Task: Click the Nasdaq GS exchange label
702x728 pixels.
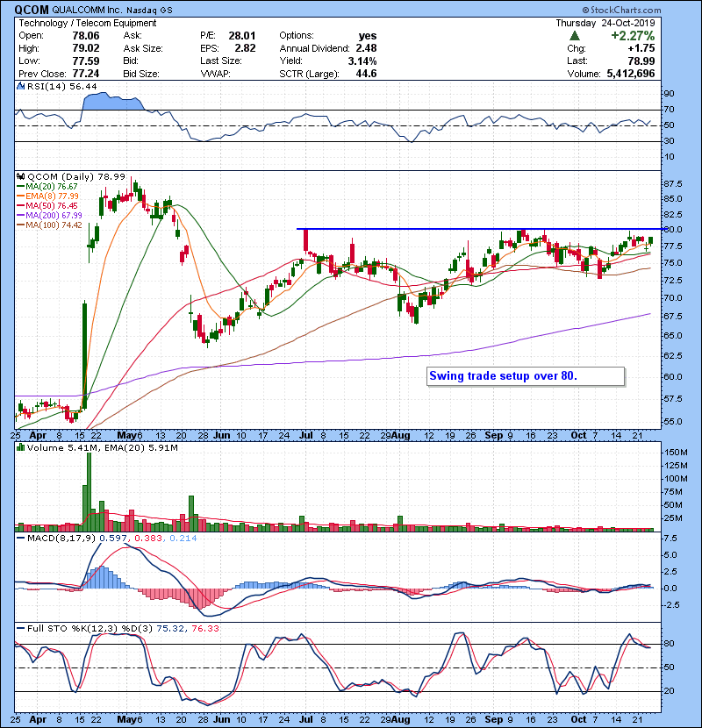Action: click(147, 11)
